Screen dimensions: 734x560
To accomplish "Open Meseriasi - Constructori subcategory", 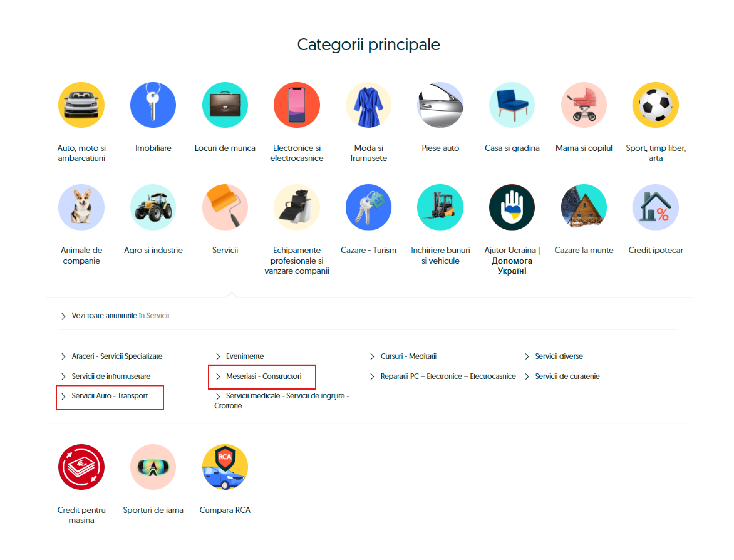I will point(263,376).
